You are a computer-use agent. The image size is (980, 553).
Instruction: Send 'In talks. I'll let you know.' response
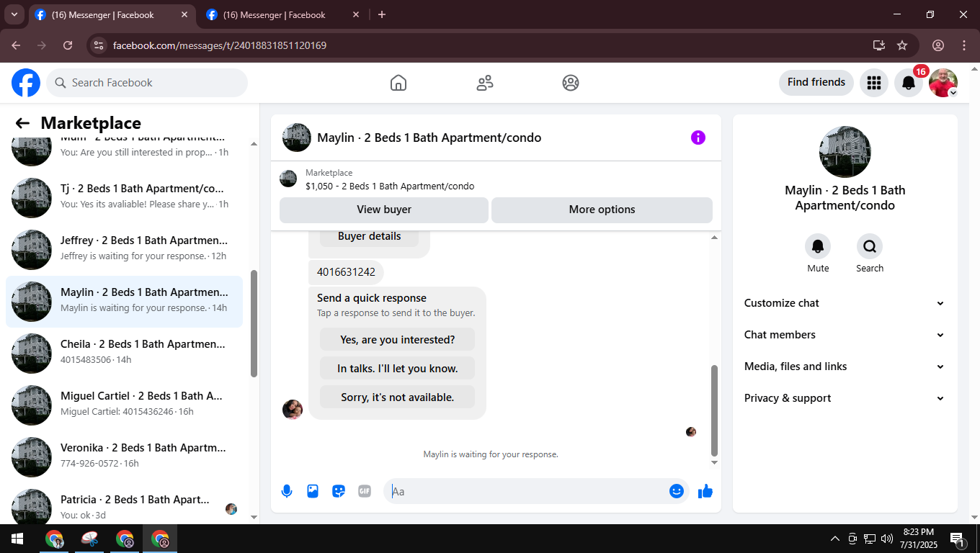coord(398,368)
